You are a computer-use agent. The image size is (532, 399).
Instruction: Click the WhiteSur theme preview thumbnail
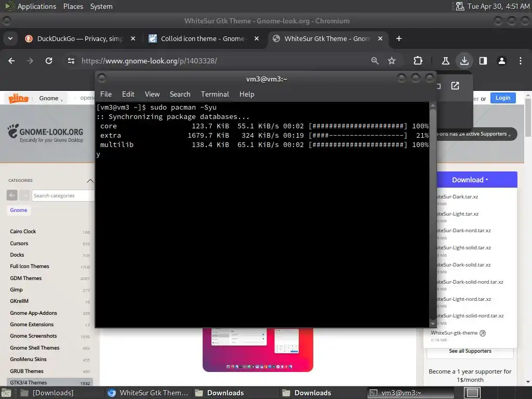258,350
